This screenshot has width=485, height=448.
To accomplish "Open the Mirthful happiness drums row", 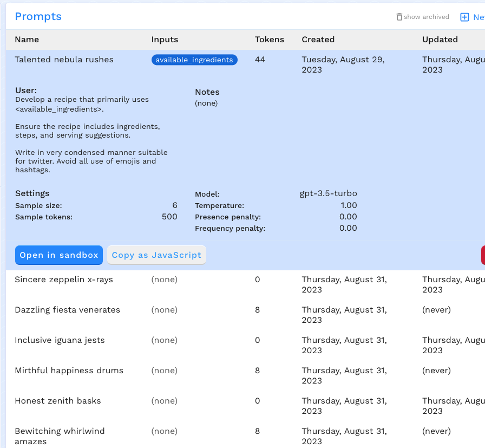I will click(69, 371).
